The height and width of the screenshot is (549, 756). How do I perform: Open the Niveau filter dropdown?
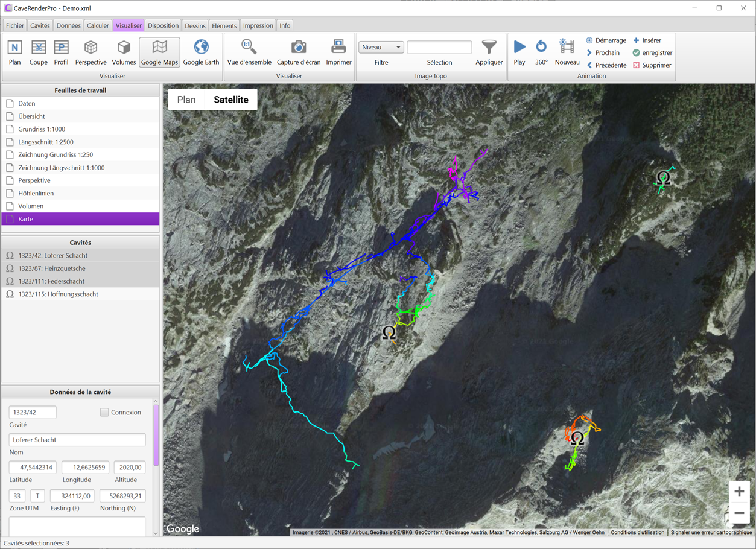point(381,47)
